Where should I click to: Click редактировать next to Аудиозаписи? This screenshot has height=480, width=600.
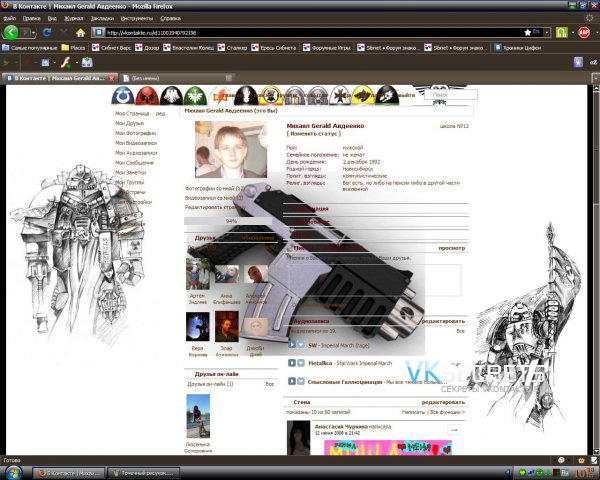[x=443, y=321]
